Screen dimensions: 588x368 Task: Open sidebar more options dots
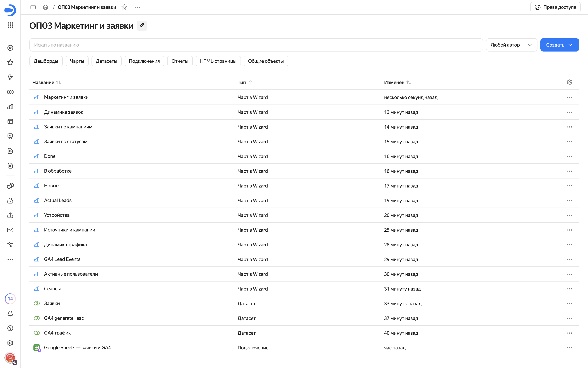click(10, 259)
